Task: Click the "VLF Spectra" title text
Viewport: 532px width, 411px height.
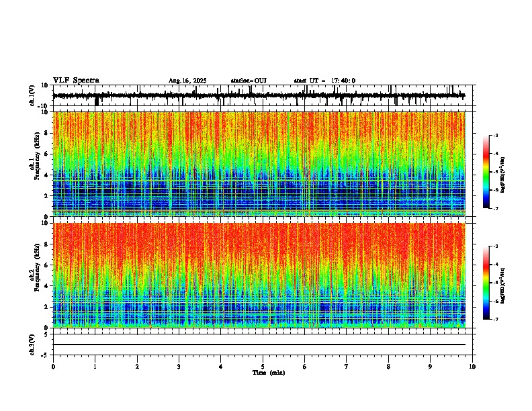Action: (x=76, y=81)
